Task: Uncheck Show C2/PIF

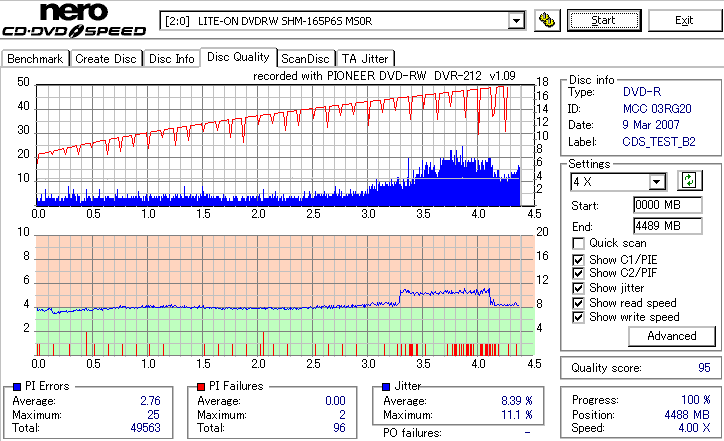Action: 578,273
